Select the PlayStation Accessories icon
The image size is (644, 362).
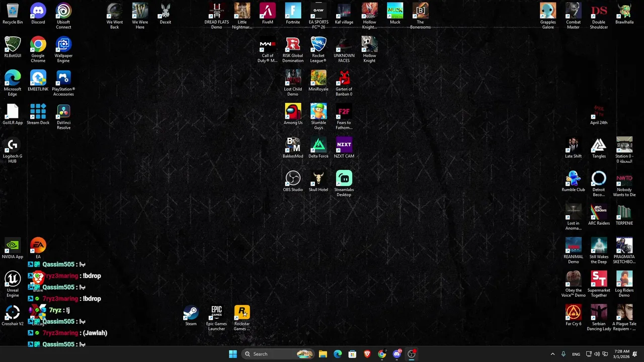pyautogui.click(x=63, y=83)
